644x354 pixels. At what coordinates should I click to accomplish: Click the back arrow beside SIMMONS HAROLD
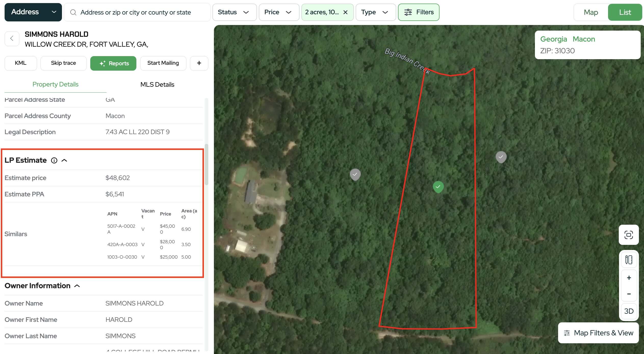(12, 39)
